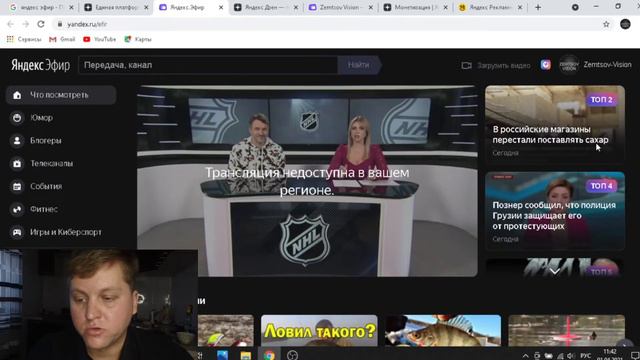
Task: Click the Юмор smiley icon
Action: point(17,118)
